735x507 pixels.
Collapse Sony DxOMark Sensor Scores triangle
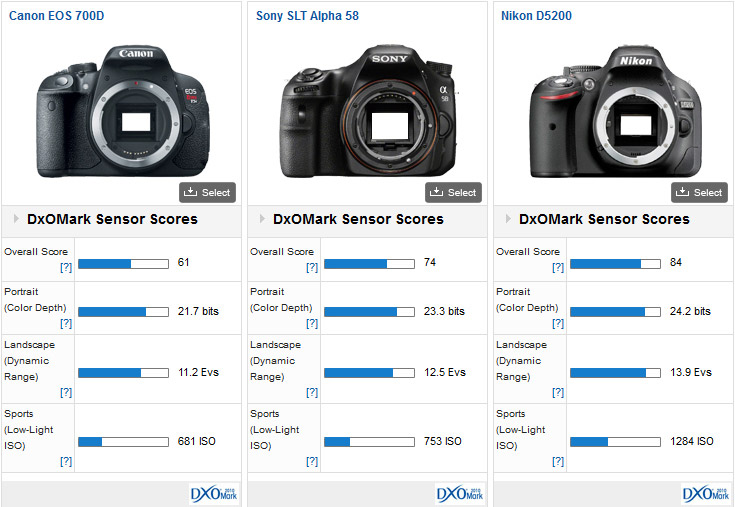pos(262,219)
